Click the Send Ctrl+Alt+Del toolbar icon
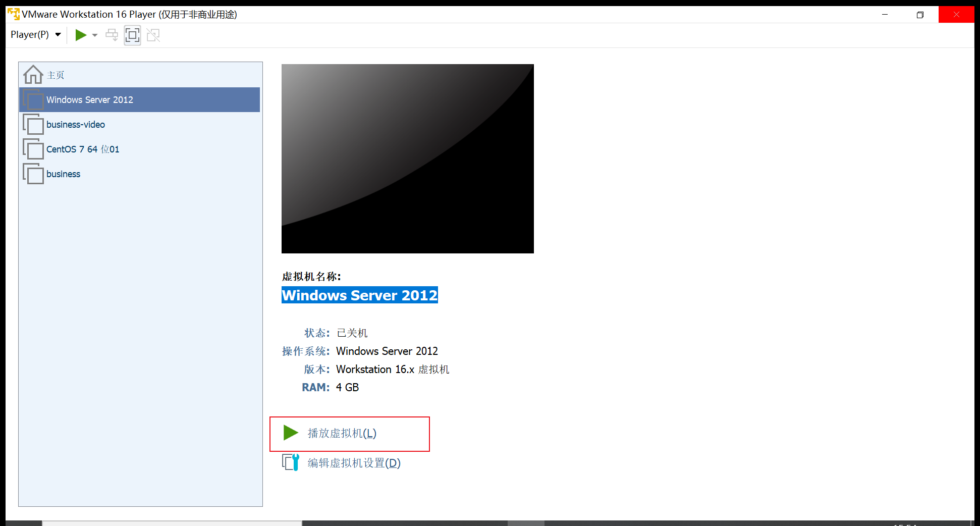 pos(112,35)
